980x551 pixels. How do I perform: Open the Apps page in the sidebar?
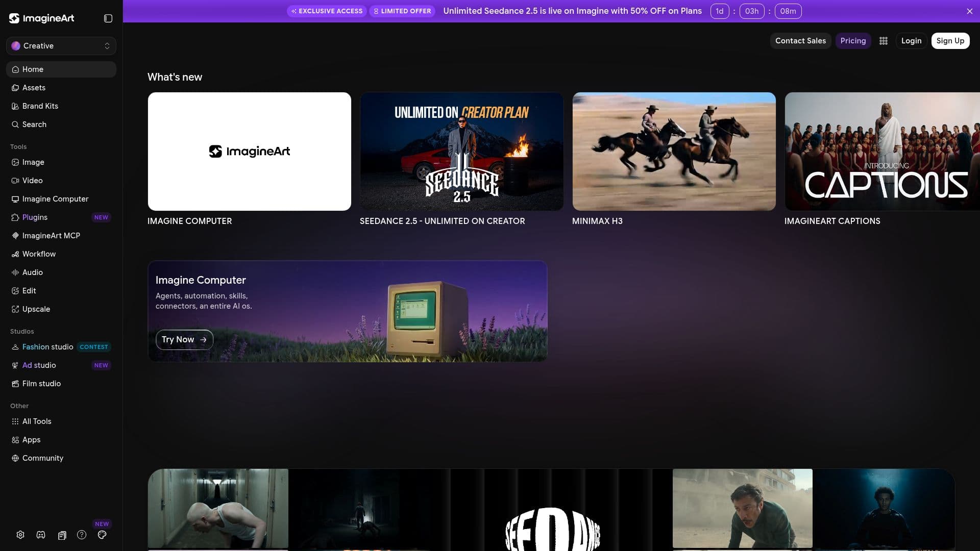click(x=61, y=440)
